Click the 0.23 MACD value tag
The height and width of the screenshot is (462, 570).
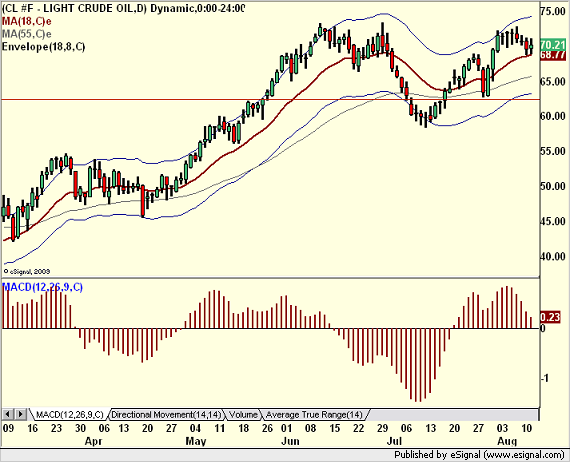[x=550, y=317]
